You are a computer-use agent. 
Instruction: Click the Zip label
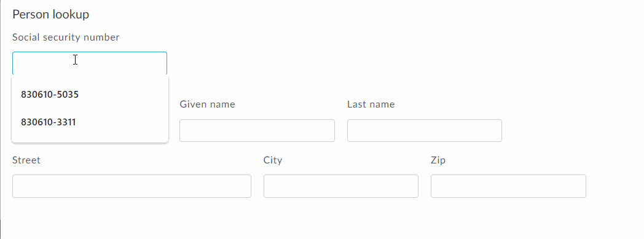coord(438,160)
